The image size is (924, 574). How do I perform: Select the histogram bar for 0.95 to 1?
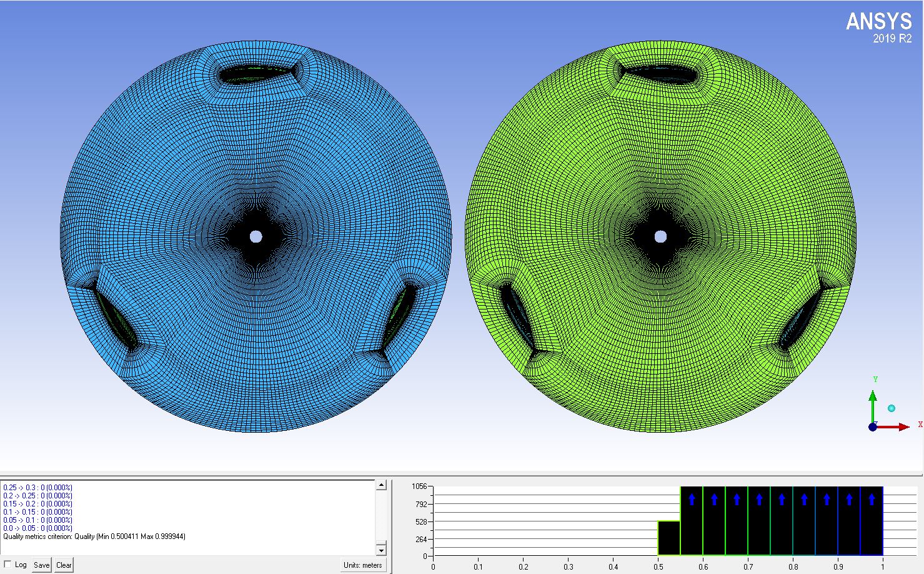coord(872,520)
